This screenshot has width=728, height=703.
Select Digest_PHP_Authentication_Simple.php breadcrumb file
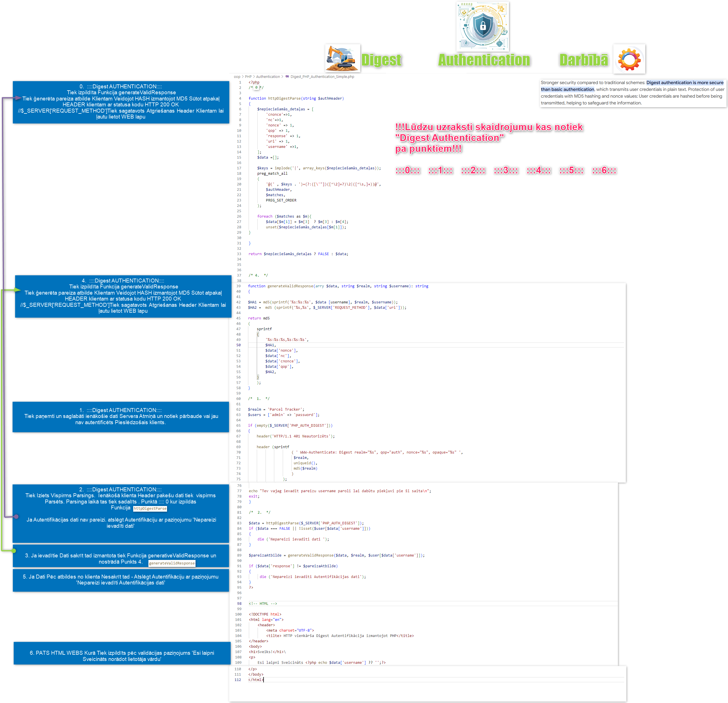click(x=322, y=77)
